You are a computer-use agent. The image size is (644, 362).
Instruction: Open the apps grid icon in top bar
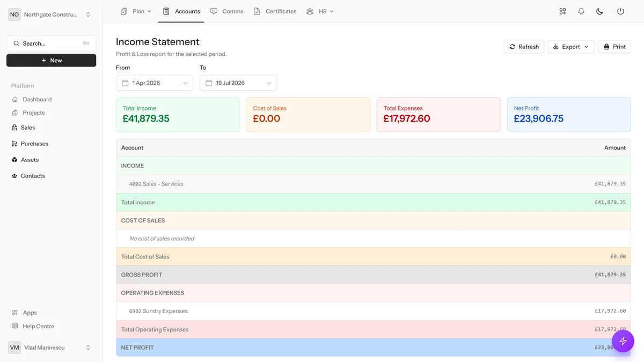[562, 11]
